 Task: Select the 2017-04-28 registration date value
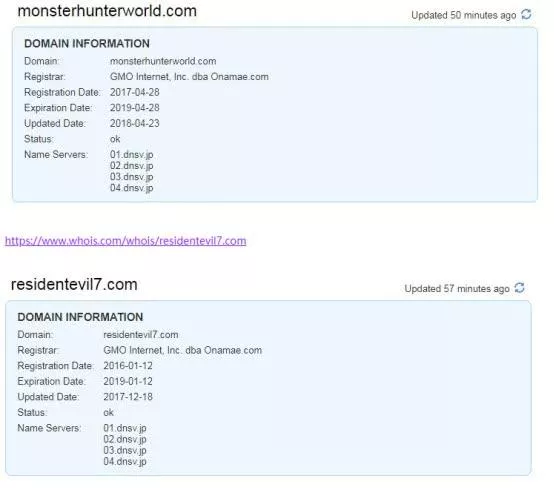(x=135, y=92)
